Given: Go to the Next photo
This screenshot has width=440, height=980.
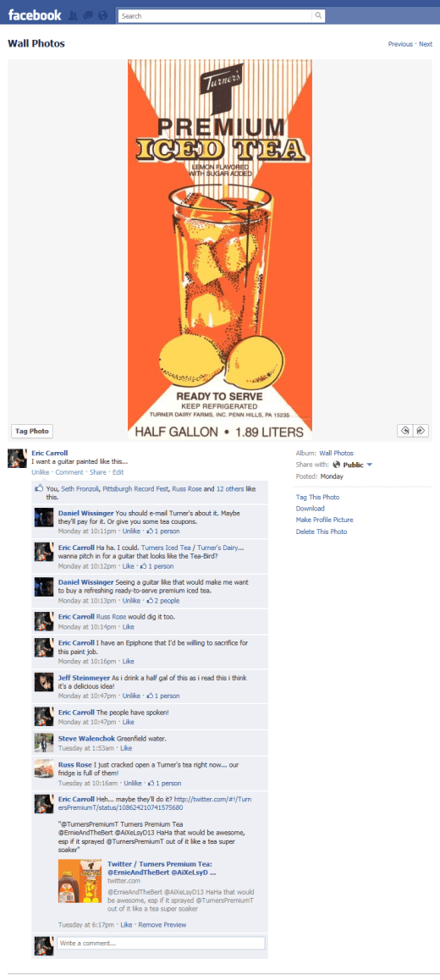Looking at the screenshot, I should tap(426, 44).
